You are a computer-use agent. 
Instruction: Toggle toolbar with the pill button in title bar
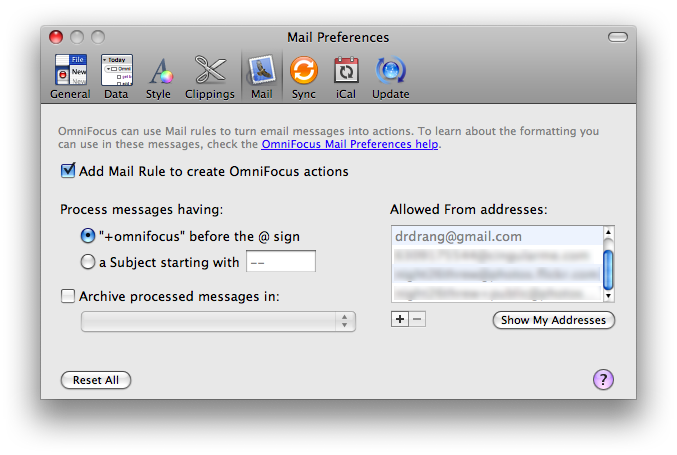click(618, 38)
